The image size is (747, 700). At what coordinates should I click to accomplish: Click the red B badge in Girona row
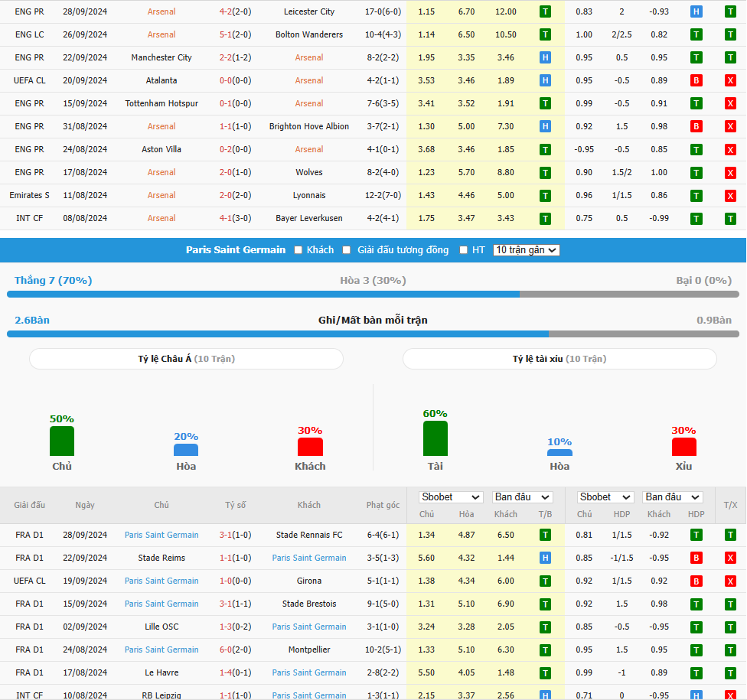point(696,581)
